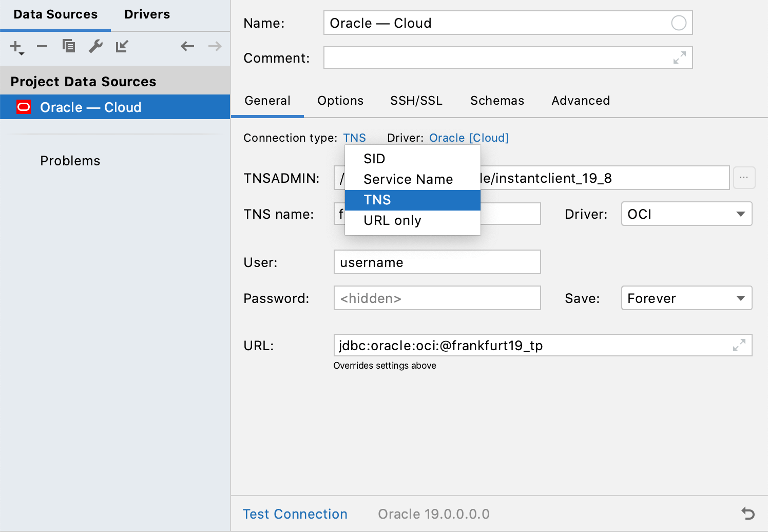Remove the selected data source
768x532 pixels.
click(x=42, y=46)
